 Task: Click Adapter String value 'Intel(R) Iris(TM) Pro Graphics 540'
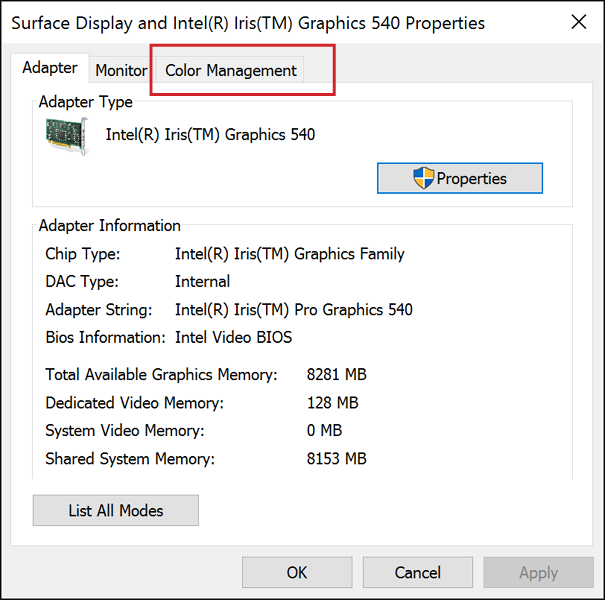pyautogui.click(x=294, y=309)
